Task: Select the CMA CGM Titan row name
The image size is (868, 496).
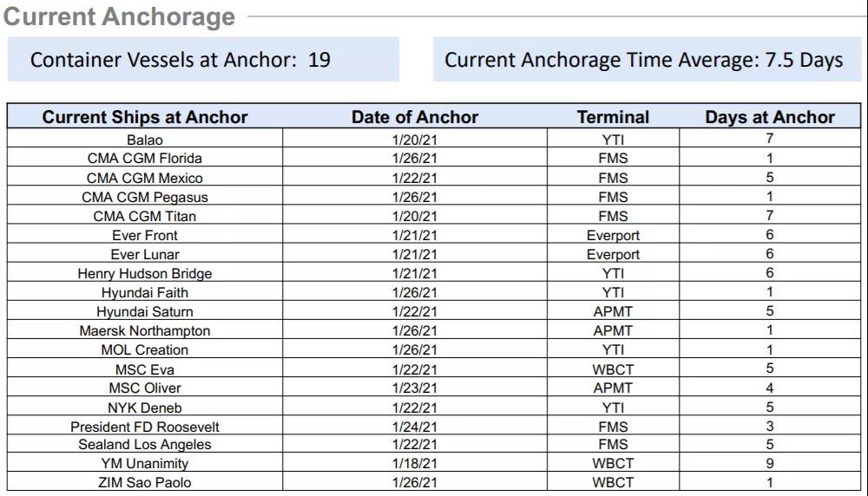Action: (x=145, y=216)
